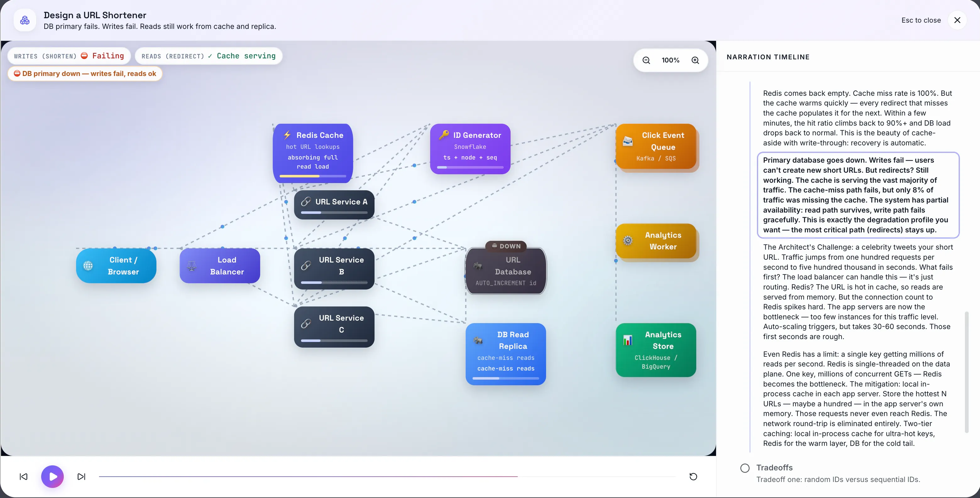980x498 pixels.
Task: Click the Design a URL Shortener title
Action: tap(95, 15)
